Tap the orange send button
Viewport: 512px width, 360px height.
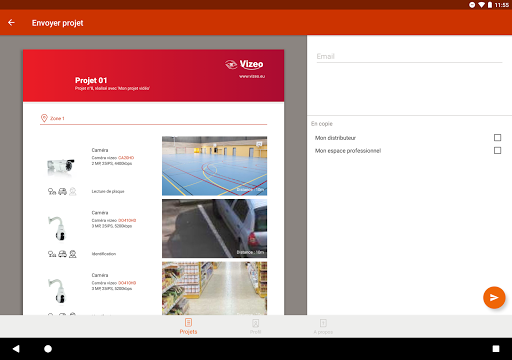tap(494, 297)
